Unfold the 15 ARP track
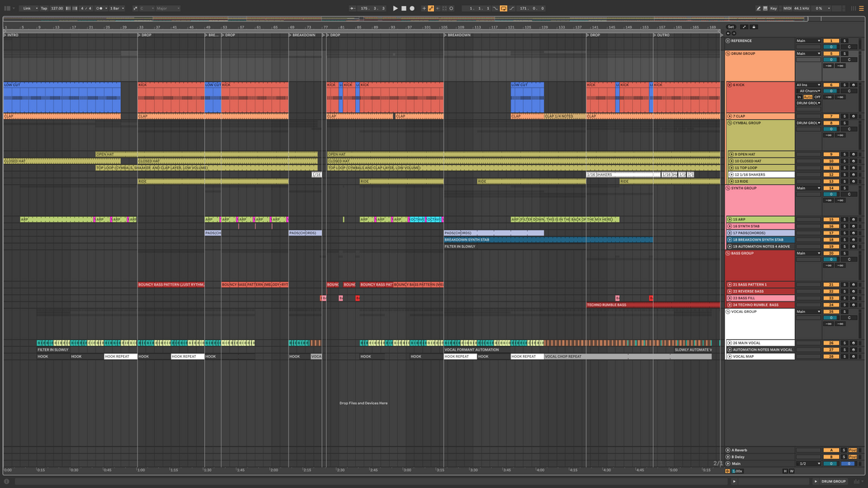868x488 pixels. tap(730, 219)
